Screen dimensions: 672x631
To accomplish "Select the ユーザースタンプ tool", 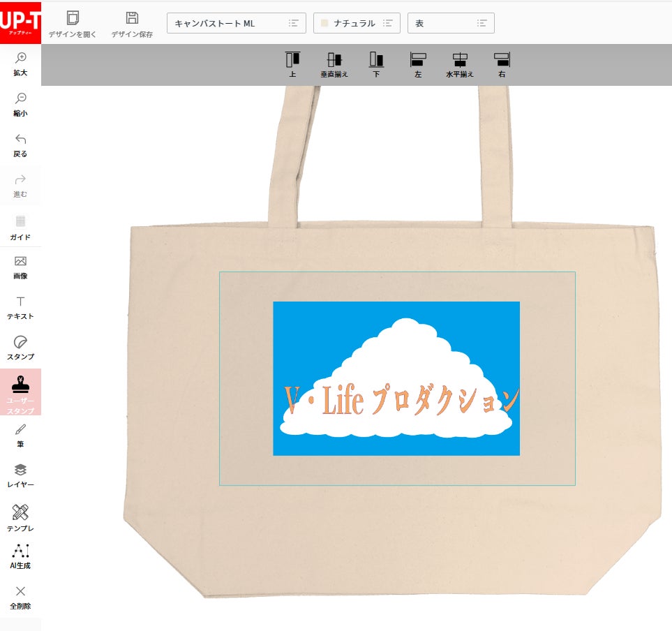I will pos(20,392).
